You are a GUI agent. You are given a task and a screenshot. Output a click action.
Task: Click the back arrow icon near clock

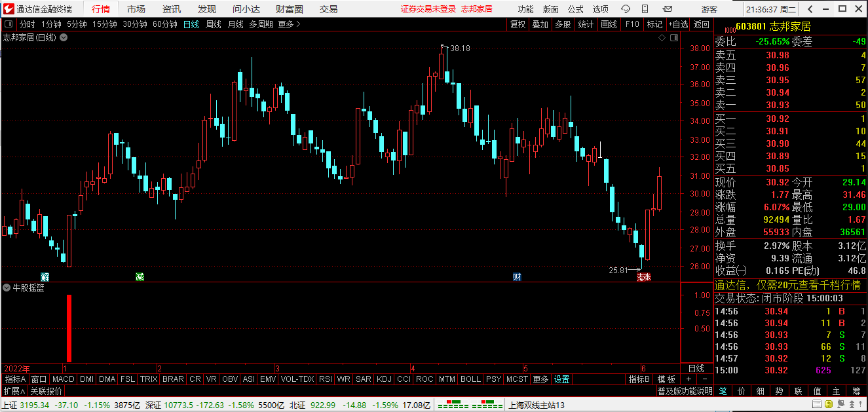[x=810, y=9]
